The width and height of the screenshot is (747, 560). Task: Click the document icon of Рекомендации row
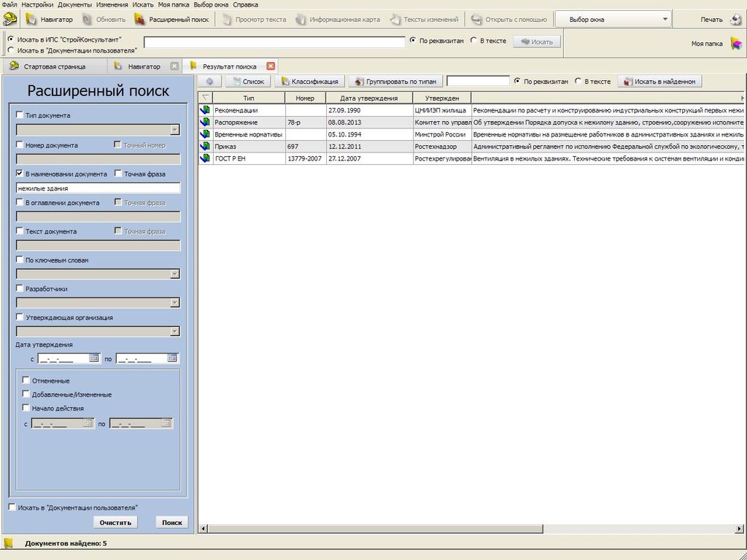[x=205, y=110]
